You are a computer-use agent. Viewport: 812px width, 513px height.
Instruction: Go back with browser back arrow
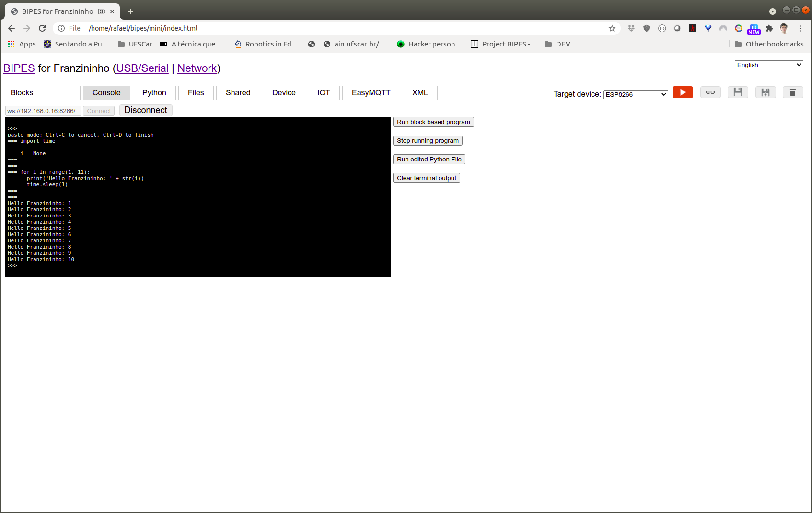click(12, 28)
